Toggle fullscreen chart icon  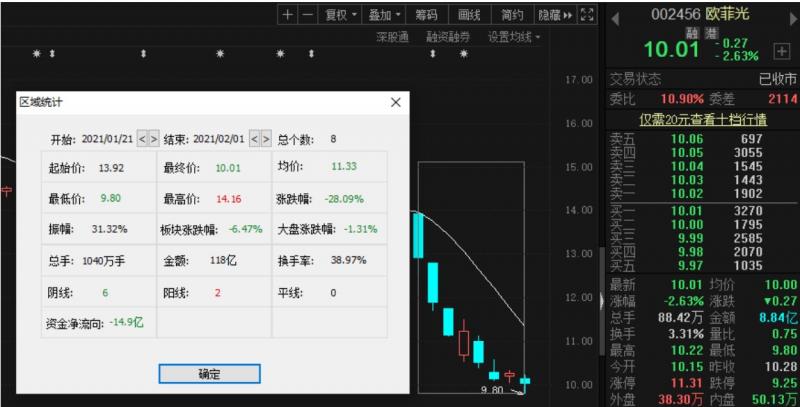[587, 15]
